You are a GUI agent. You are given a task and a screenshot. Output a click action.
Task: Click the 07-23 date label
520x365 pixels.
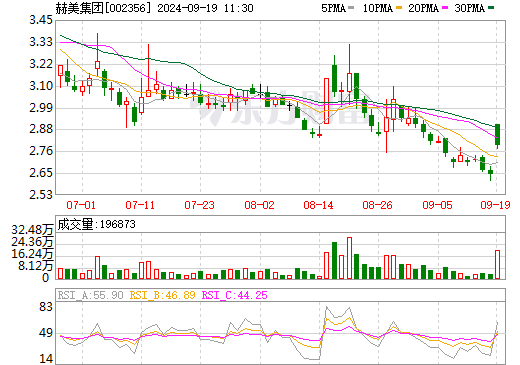click(200, 205)
